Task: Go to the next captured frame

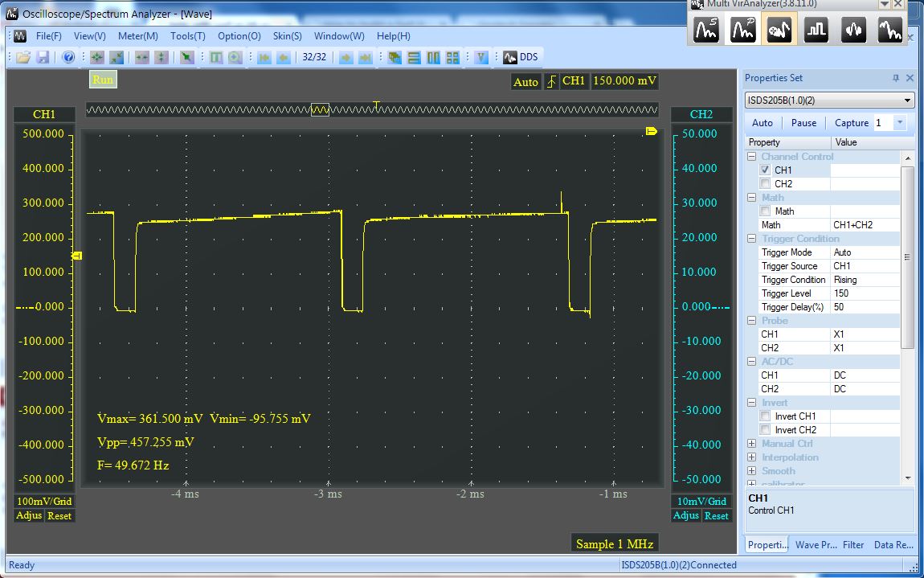Action: coord(346,57)
